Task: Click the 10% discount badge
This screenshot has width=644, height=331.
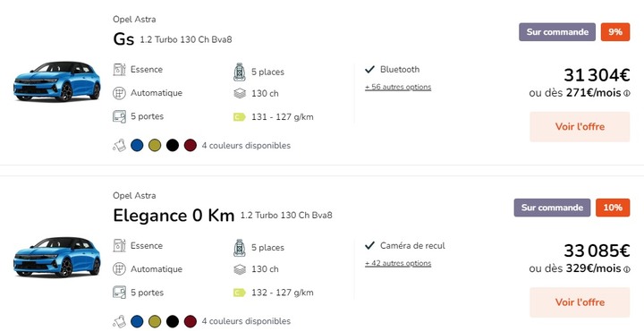Action: click(613, 208)
